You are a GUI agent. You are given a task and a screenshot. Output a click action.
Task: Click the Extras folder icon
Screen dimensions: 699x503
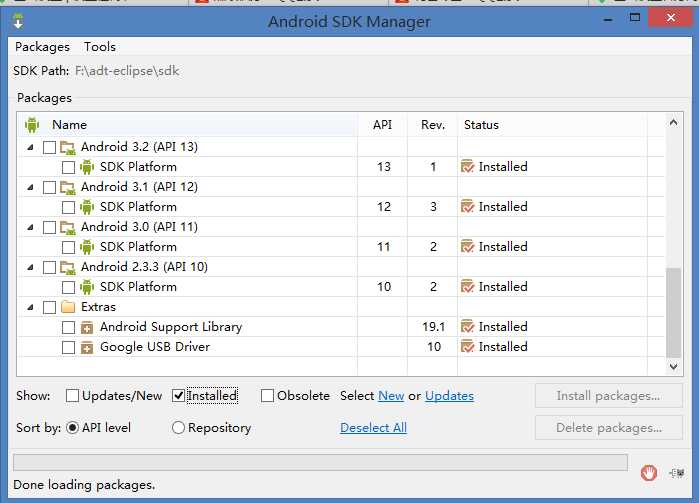coord(68,307)
